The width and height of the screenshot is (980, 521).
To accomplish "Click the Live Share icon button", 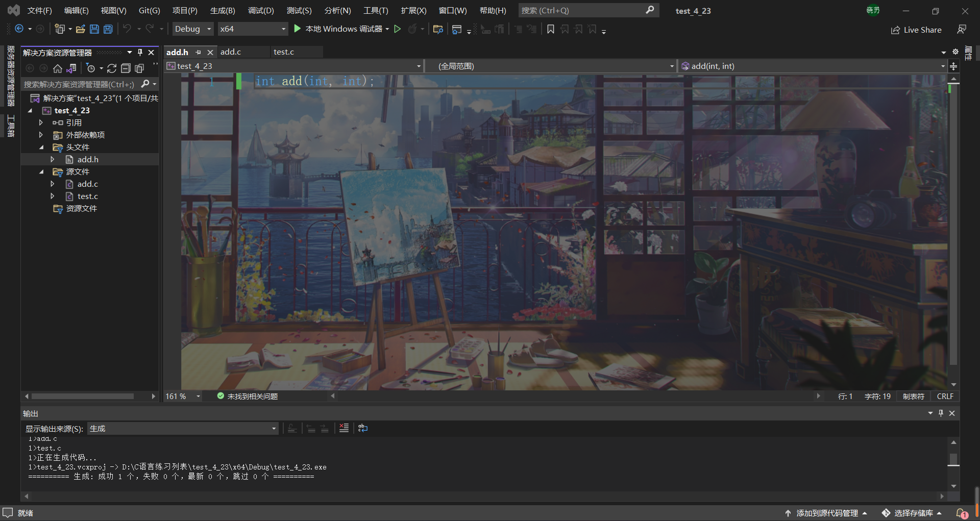I will coord(916,30).
